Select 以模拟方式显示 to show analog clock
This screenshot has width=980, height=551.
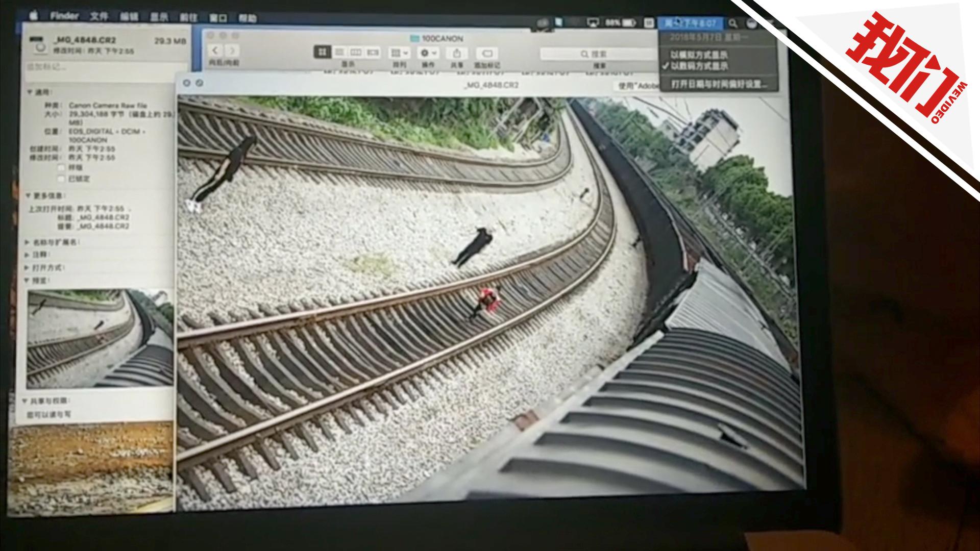click(698, 55)
